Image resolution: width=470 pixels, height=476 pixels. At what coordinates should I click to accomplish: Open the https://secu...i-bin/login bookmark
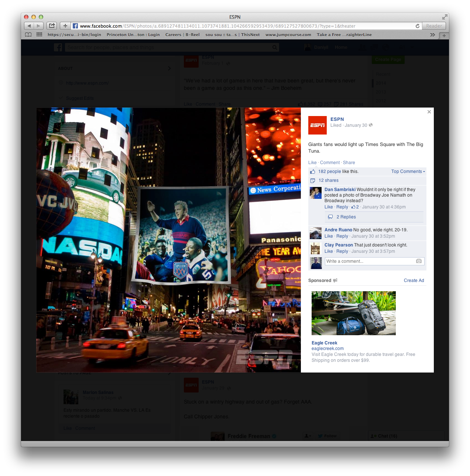pos(74,35)
